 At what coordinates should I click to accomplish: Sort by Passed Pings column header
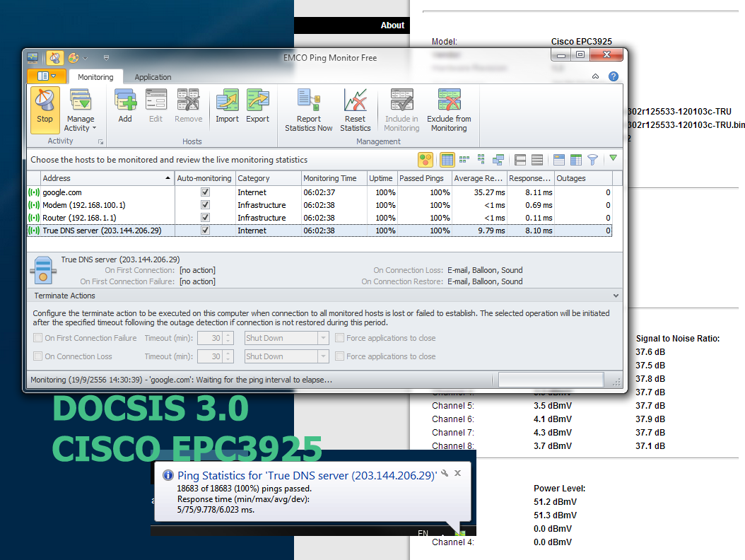click(424, 178)
